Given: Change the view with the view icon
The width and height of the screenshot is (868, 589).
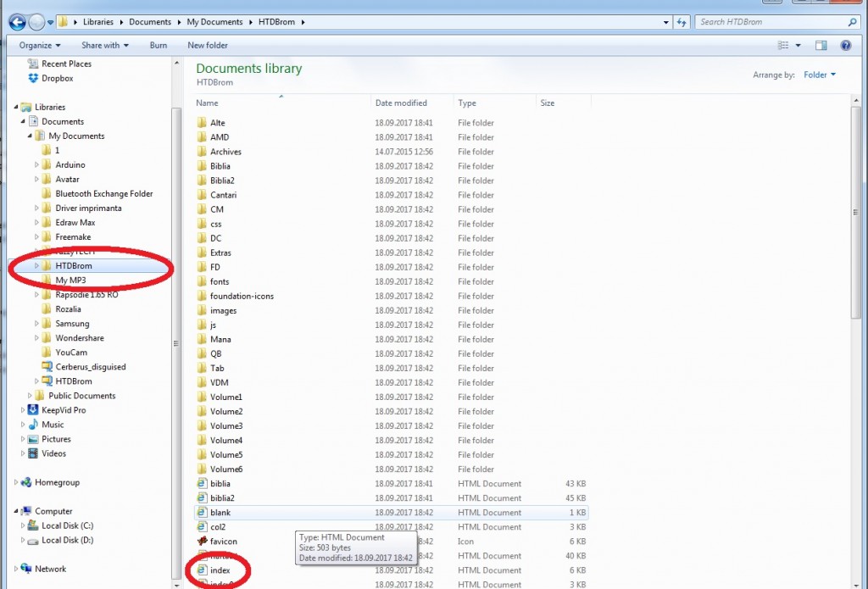Looking at the screenshot, I should (782, 46).
